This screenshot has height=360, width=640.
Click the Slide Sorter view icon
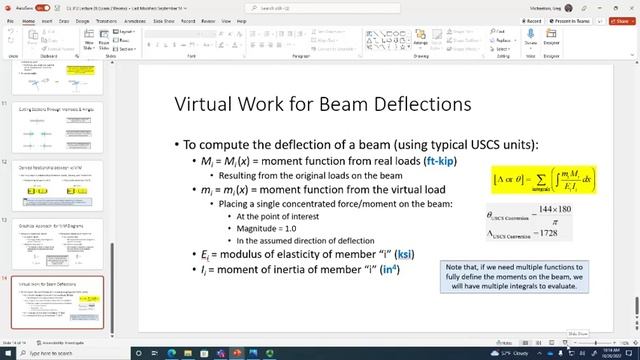(538, 343)
